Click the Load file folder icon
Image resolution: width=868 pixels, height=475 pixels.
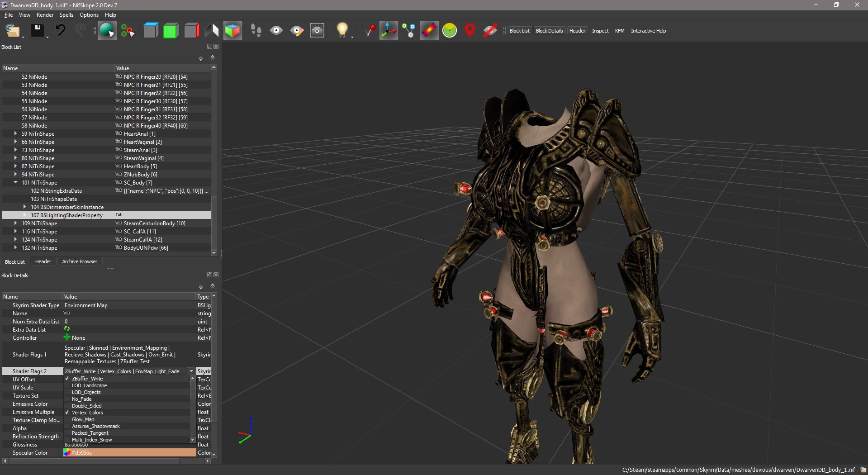click(13, 31)
